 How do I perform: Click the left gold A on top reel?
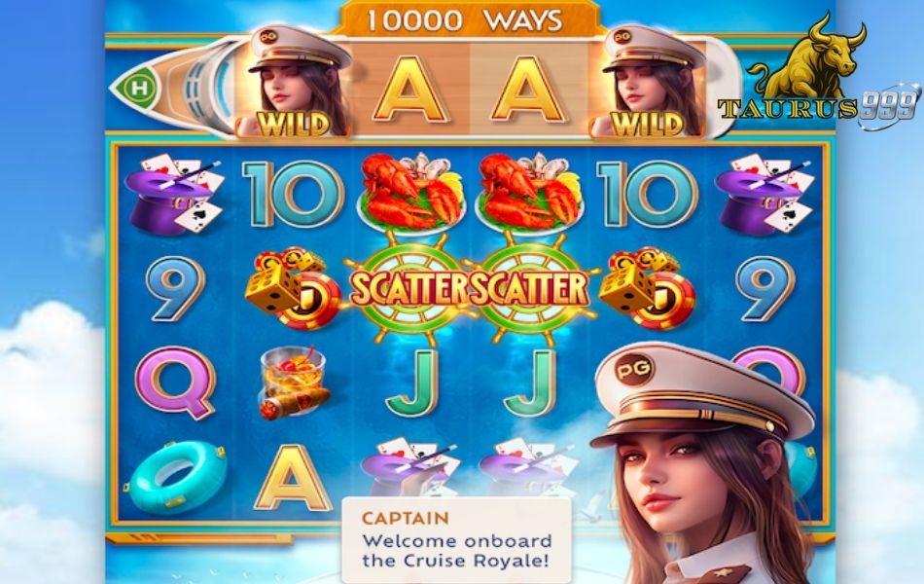point(410,90)
